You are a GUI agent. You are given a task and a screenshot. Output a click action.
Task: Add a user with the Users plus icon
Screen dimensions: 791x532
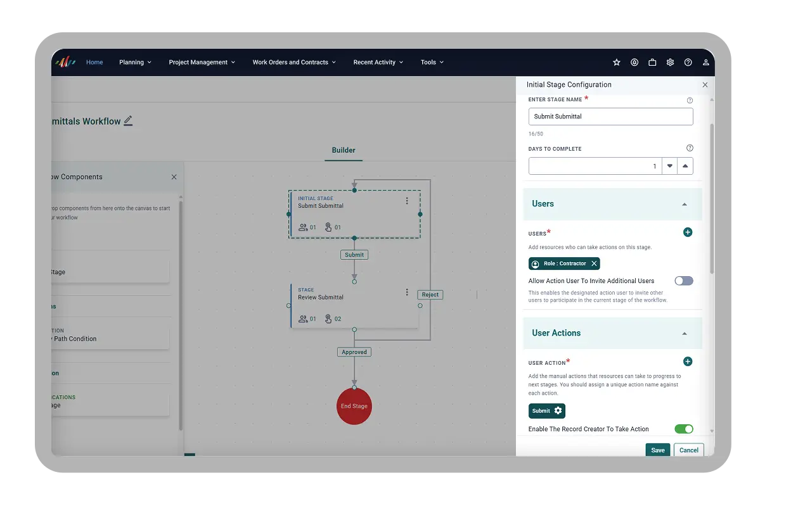pyautogui.click(x=688, y=232)
